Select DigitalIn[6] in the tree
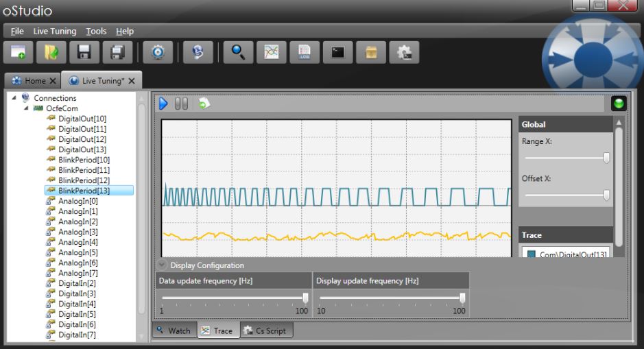The width and height of the screenshot is (644, 349). 77,324
